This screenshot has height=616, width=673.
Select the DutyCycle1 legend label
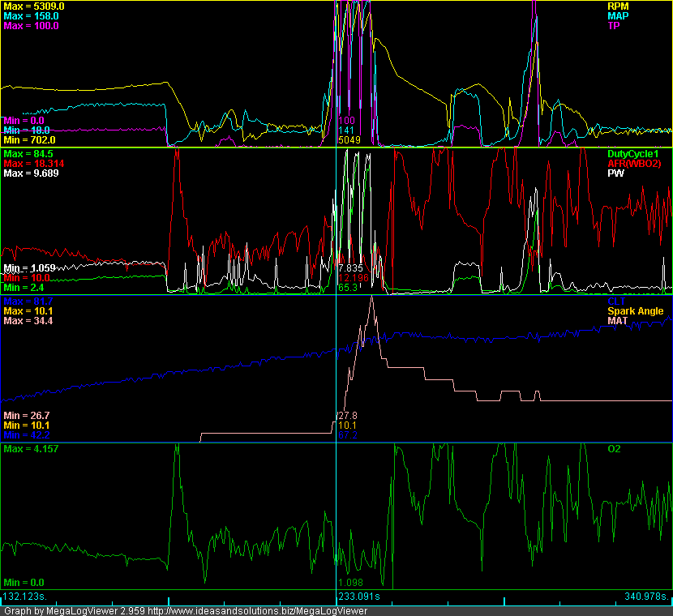pos(635,153)
